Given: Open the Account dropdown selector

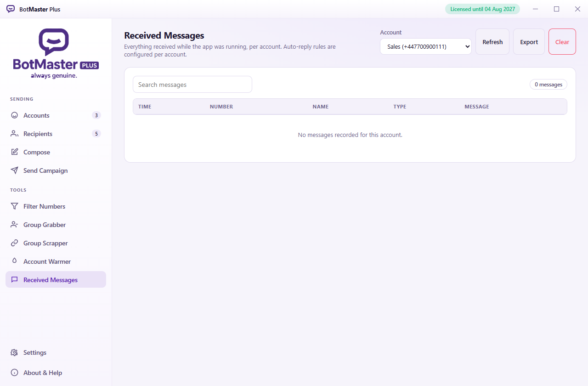Looking at the screenshot, I should click(426, 46).
